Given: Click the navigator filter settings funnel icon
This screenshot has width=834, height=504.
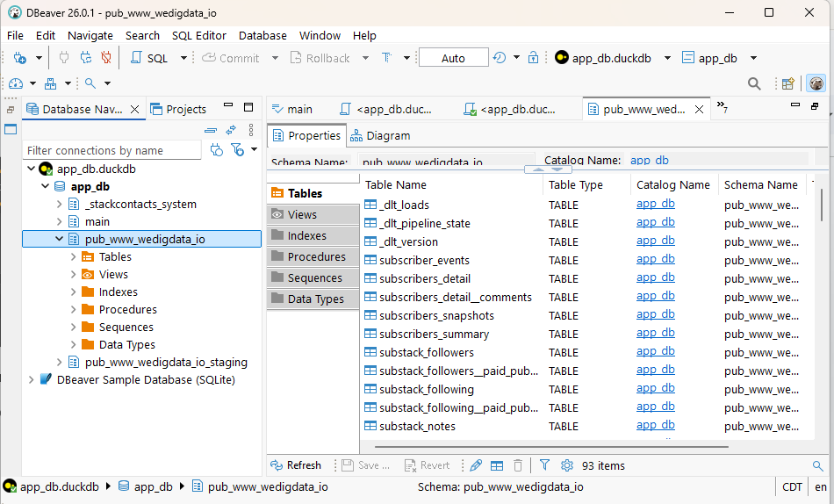Looking at the screenshot, I should coord(237,150).
